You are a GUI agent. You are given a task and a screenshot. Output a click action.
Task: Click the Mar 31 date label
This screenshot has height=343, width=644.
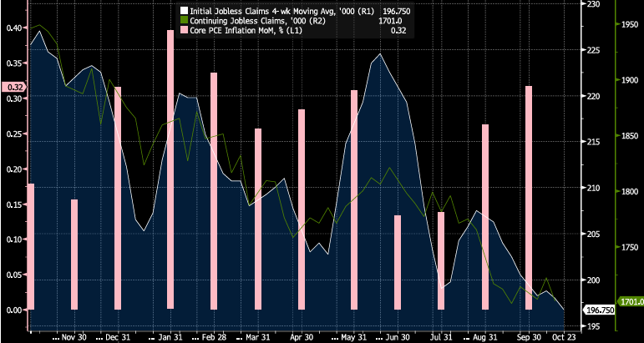tap(258, 337)
